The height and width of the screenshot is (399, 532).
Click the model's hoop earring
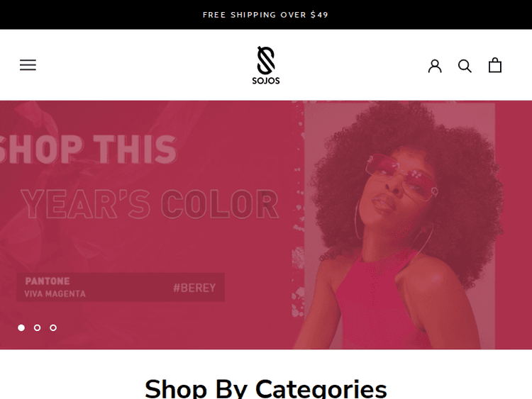point(360,220)
